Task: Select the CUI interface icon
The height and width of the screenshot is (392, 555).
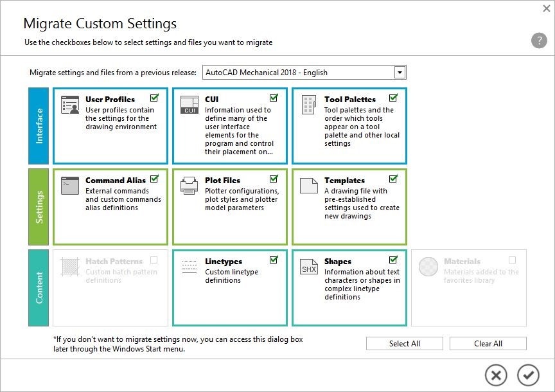Action: (189, 104)
